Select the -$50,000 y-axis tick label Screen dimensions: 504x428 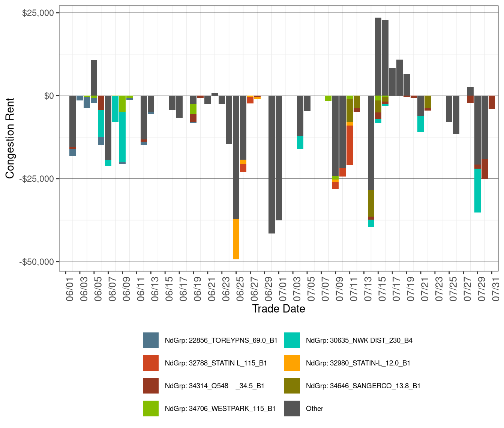(x=36, y=262)
